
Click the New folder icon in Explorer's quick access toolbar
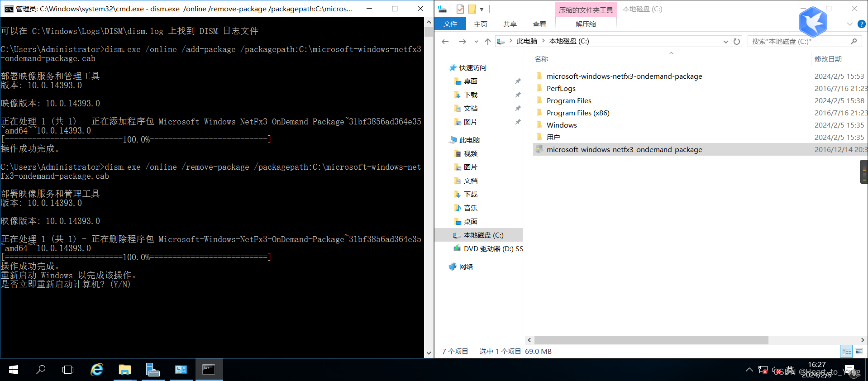click(x=472, y=9)
